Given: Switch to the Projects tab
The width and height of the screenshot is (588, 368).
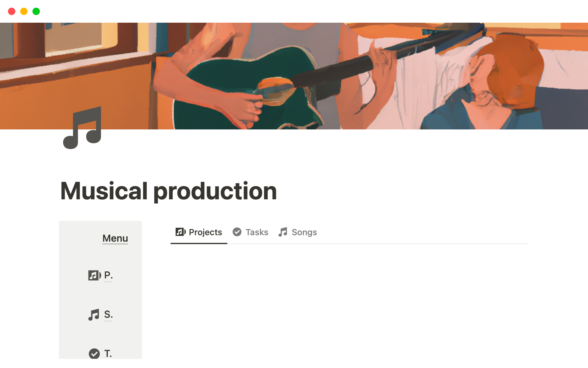Looking at the screenshot, I should (205, 232).
